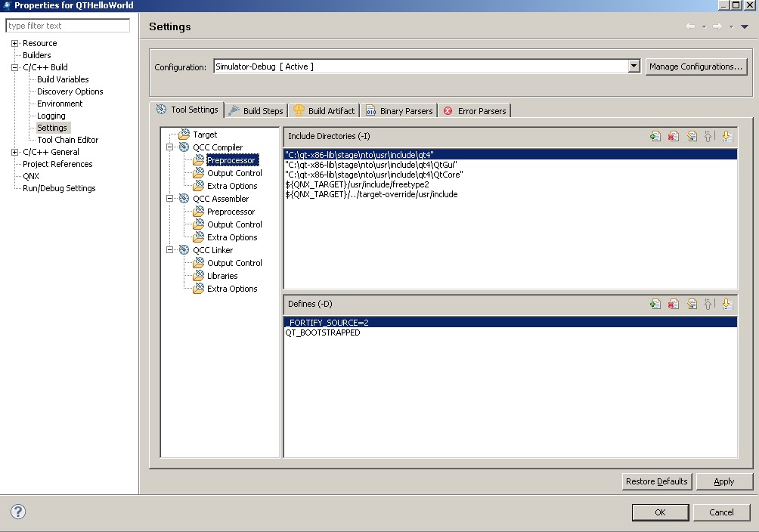Click the QCC Compiler tool icon

[x=184, y=147]
